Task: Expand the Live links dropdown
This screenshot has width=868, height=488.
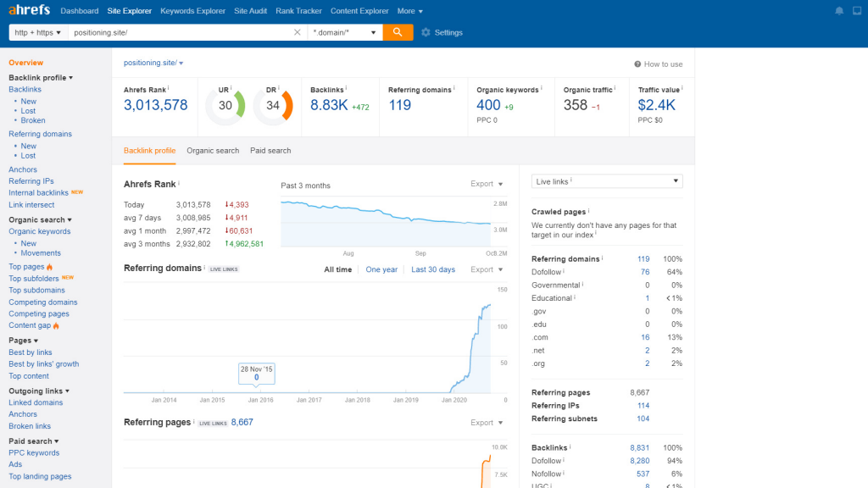Action: (x=607, y=181)
